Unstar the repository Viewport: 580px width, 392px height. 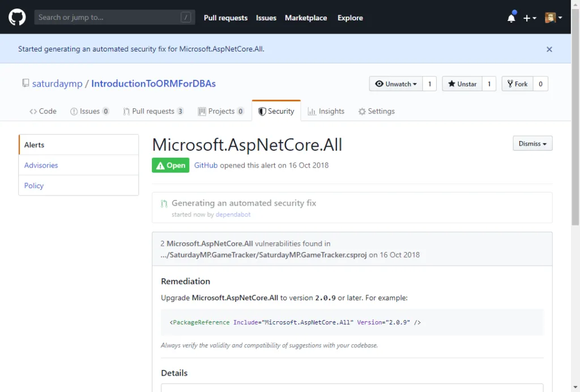click(462, 84)
